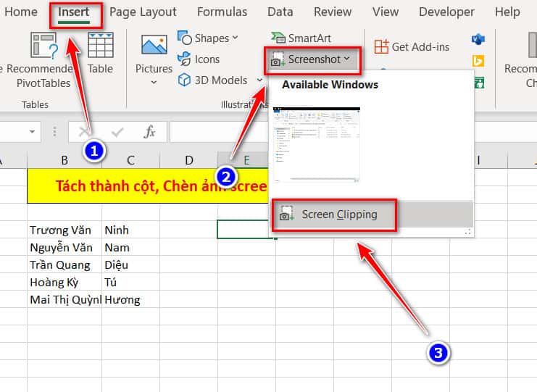The width and height of the screenshot is (537, 392).
Task: Open the Screenshot dropdown
Action: (x=312, y=60)
